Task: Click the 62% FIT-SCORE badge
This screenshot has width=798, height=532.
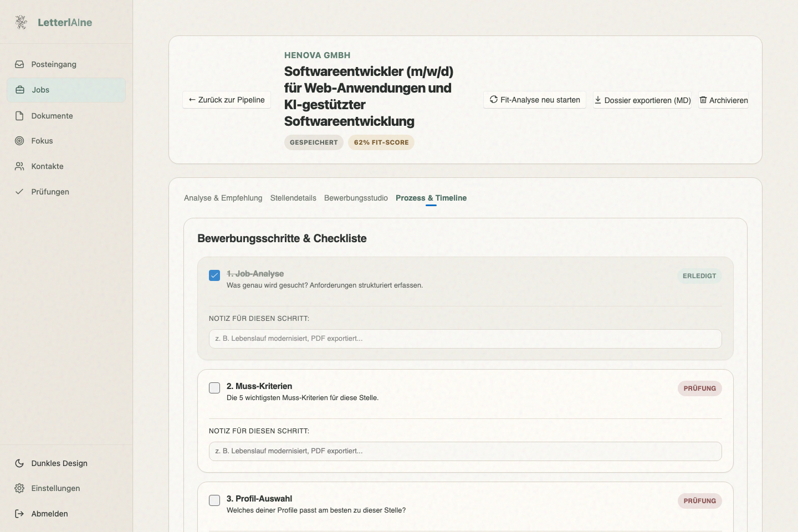Action: point(381,142)
